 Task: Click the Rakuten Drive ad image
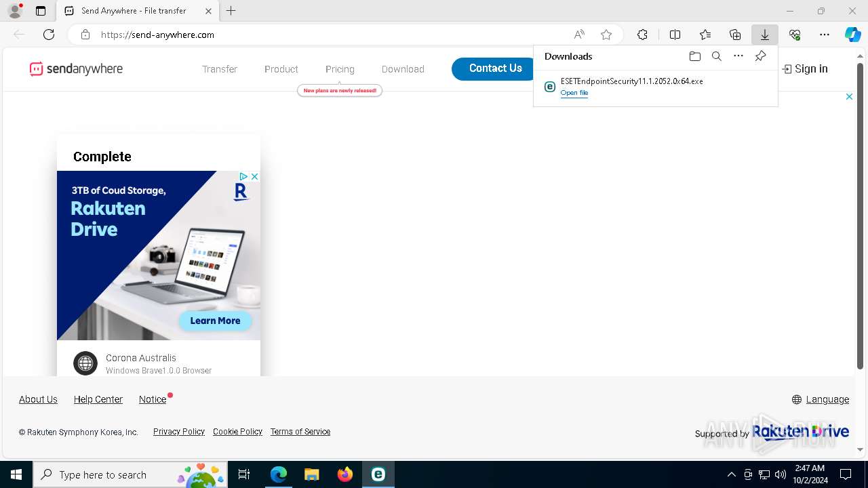click(159, 256)
